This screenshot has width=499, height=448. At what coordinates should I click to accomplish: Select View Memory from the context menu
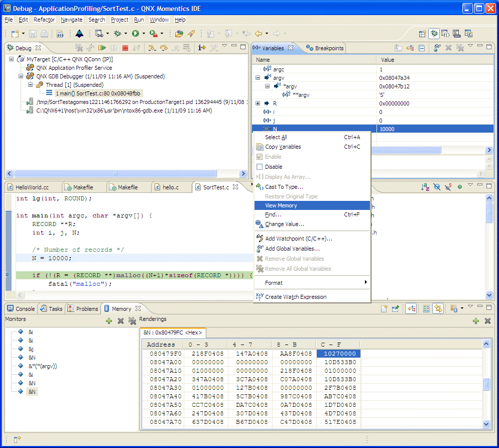point(281,205)
